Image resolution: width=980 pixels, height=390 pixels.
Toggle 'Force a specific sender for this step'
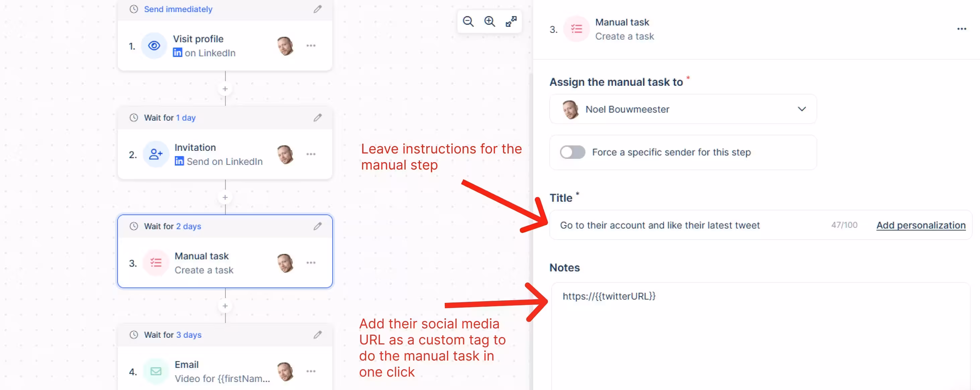[572, 152]
